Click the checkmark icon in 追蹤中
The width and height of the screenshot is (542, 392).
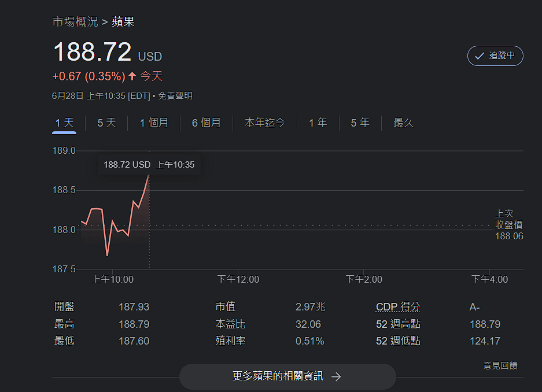pyautogui.click(x=479, y=56)
